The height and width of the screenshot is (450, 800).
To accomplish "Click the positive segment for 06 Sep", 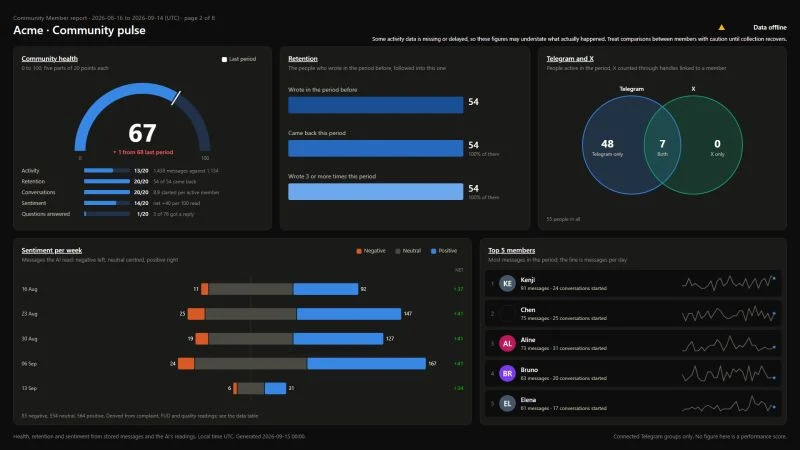I will pos(366,363).
